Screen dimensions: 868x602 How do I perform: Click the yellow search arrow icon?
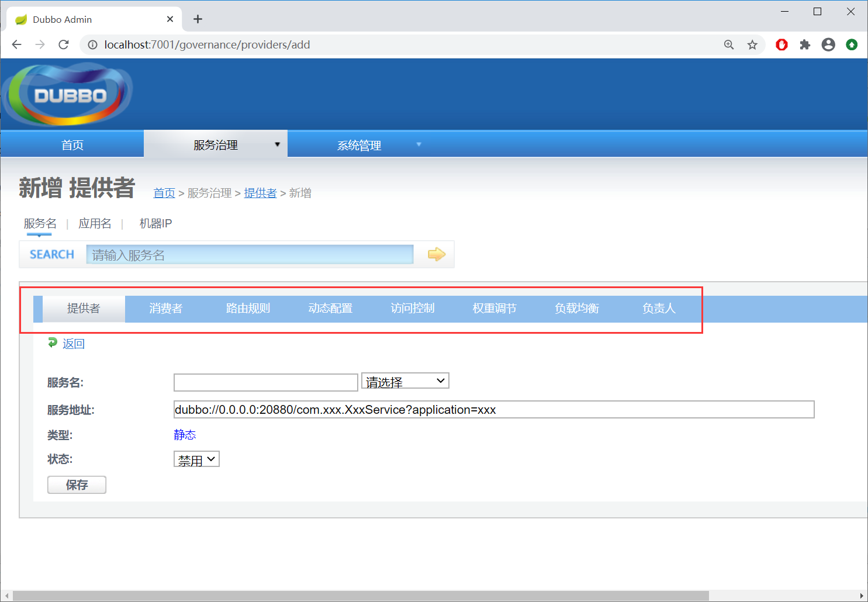point(437,254)
